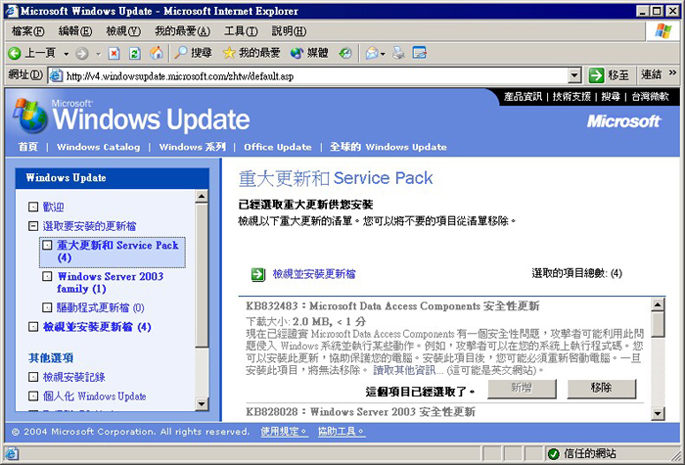Open the Windows Catalog navigation link

(x=98, y=147)
